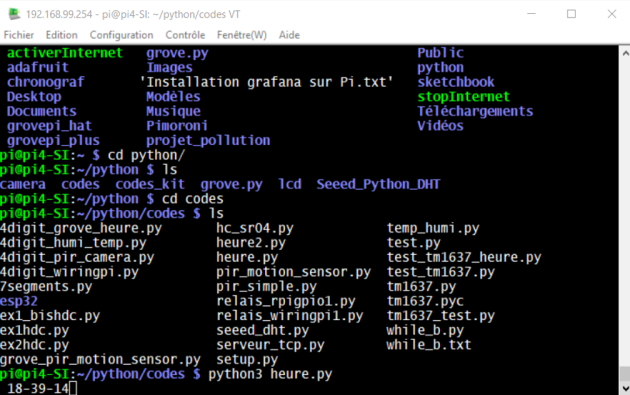Image resolution: width=630 pixels, height=395 pixels.
Task: Click the Pimoroni directory name
Action: (x=177, y=126)
